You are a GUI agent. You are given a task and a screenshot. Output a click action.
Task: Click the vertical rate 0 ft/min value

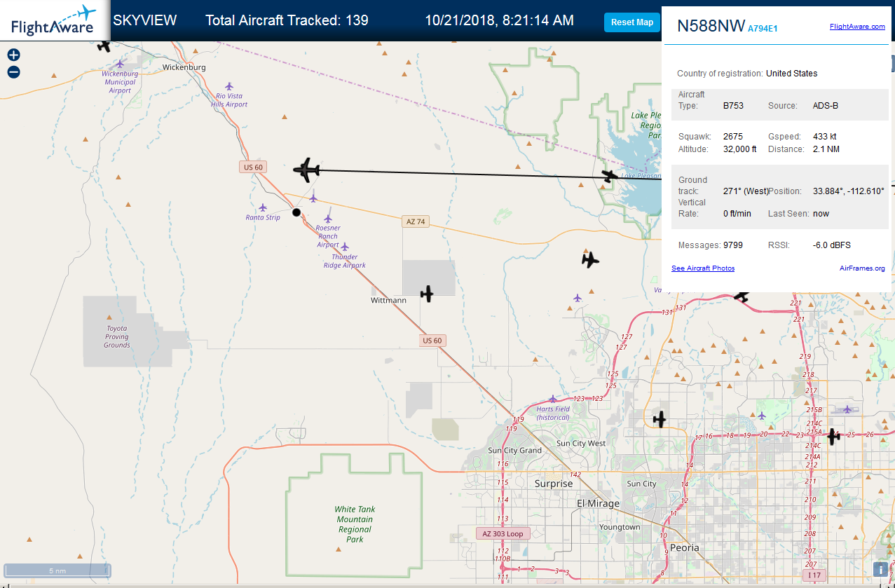[x=737, y=214]
